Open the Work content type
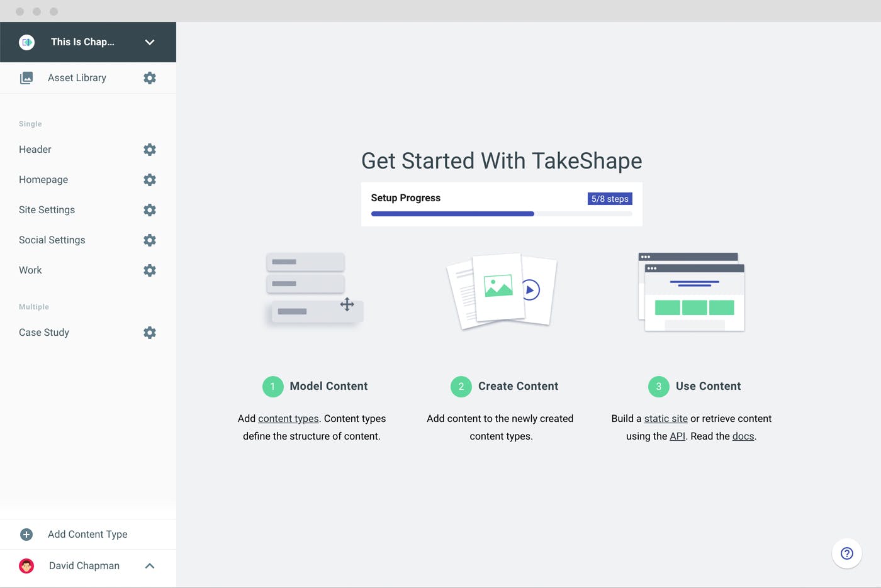 click(x=30, y=270)
